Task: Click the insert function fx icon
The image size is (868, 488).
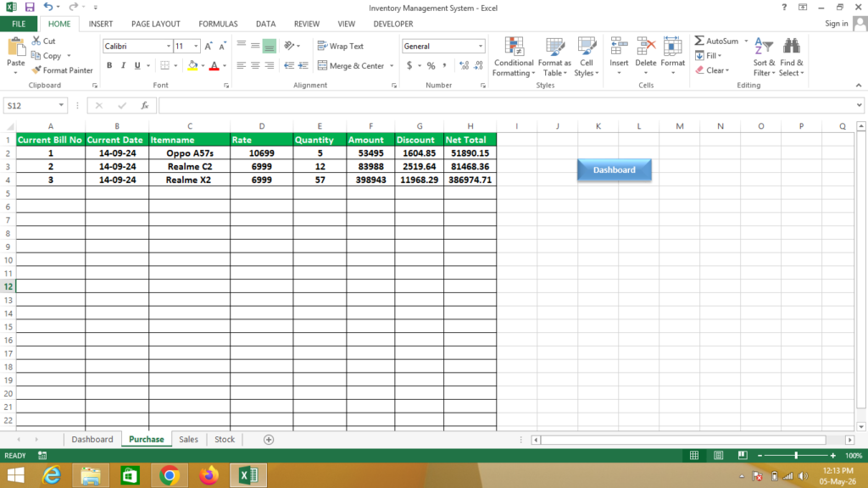Action: click(x=144, y=105)
